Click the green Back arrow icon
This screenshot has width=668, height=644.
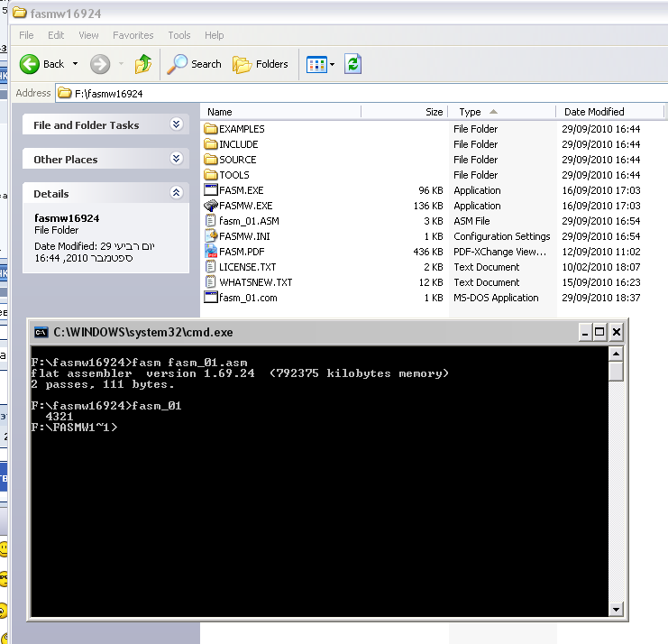point(30,64)
